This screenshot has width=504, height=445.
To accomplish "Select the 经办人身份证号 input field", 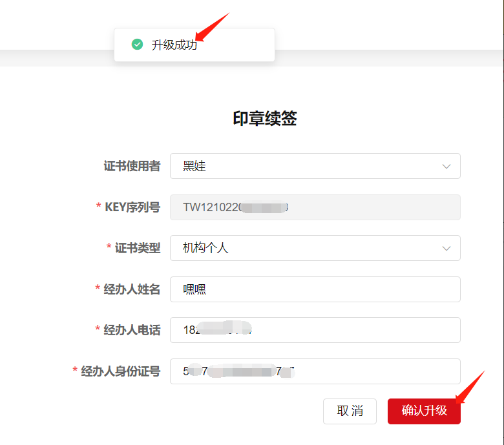I will pyautogui.click(x=315, y=371).
